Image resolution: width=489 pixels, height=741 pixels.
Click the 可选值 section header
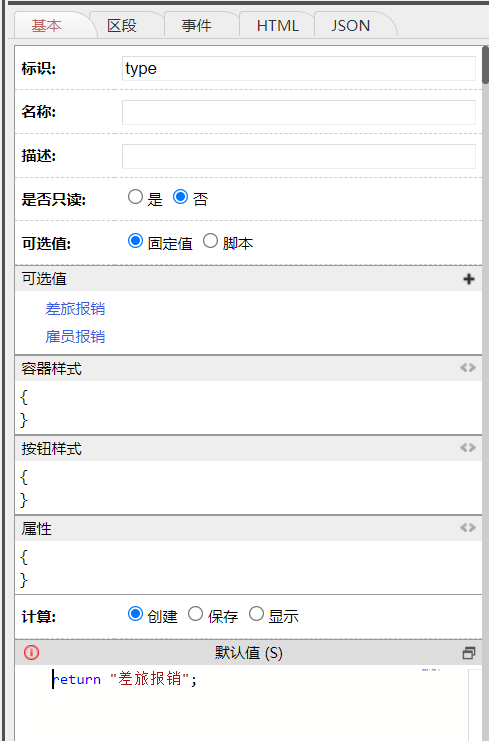[249, 279]
